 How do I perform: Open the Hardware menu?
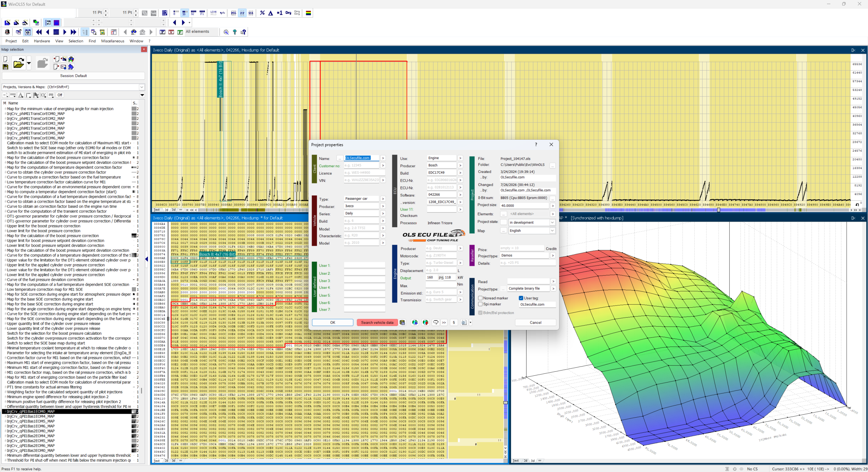pos(42,41)
